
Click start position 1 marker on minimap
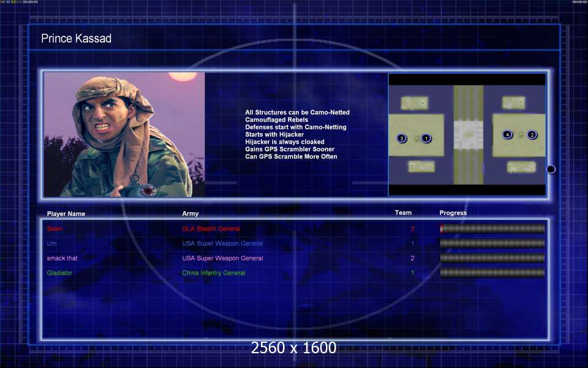[x=426, y=138]
